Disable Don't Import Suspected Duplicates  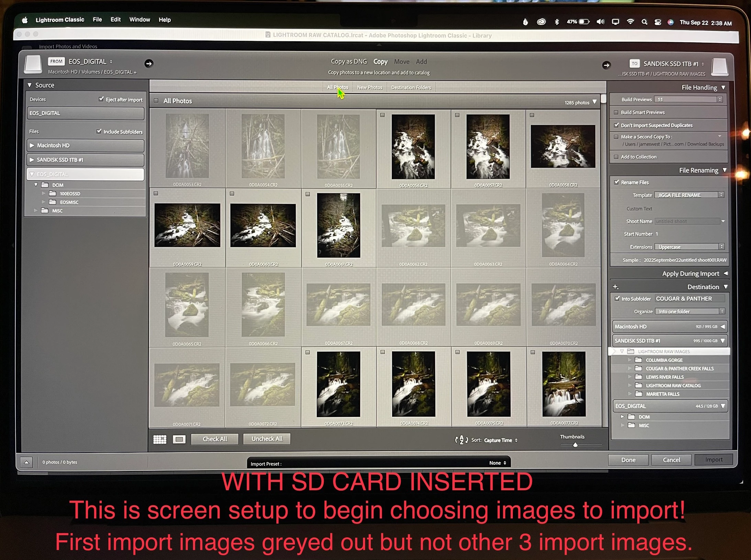coord(616,125)
